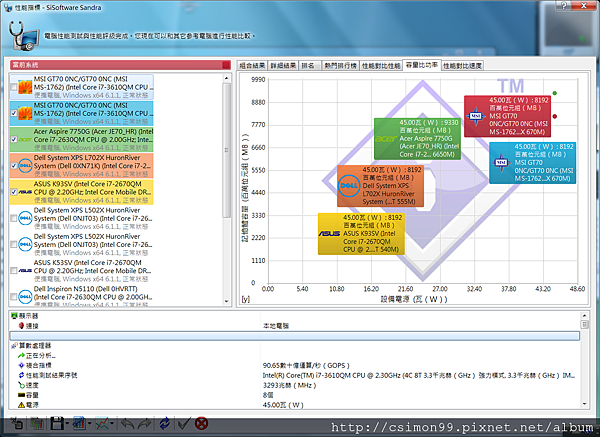Uncheck the Acer Aspire 7750G checkbox
Viewport: 600px width, 437px height.
pos(14,139)
